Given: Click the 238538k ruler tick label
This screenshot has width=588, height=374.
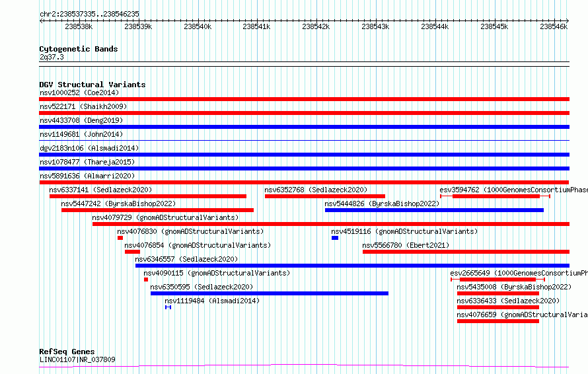Looking at the screenshot, I should pos(79,26).
